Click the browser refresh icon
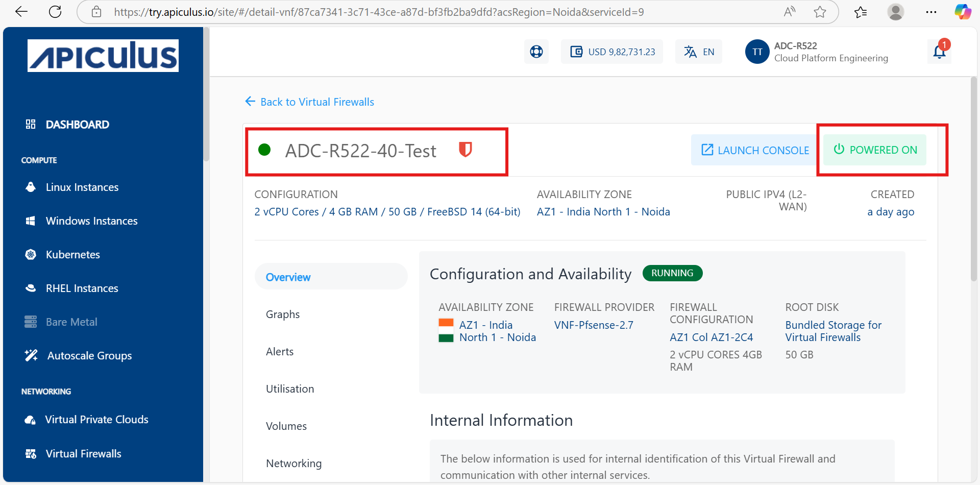This screenshot has height=485, width=980. click(x=55, y=12)
